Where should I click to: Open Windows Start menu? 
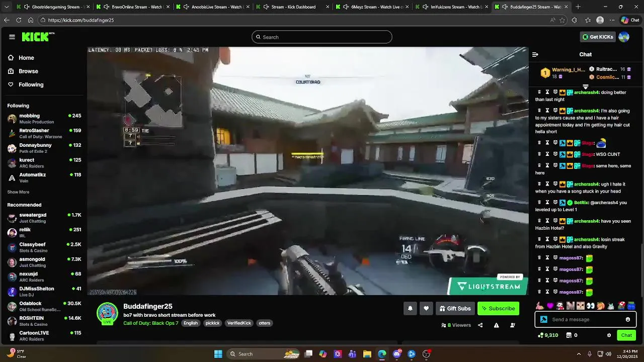[x=218, y=354]
